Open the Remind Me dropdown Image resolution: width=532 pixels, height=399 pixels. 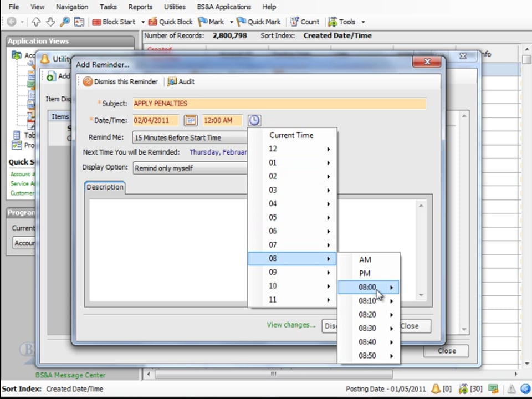190,137
